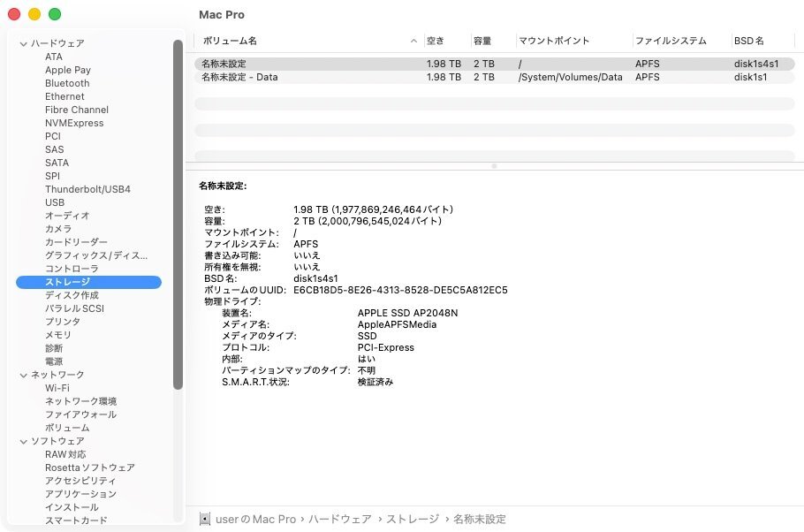Screen dimensions: 804x532
Task: Select アプリケーション in the sidebar
Action: [80, 494]
